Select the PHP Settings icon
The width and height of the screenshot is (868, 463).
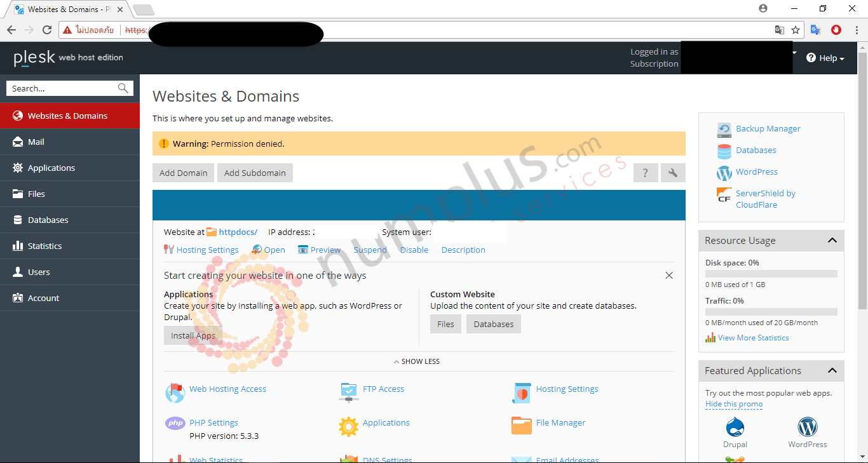coord(175,424)
